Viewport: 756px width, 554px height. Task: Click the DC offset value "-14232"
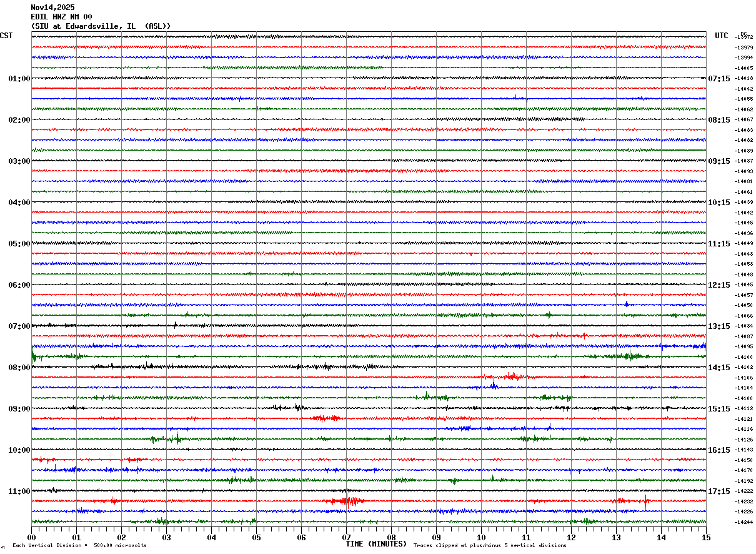coord(744,501)
